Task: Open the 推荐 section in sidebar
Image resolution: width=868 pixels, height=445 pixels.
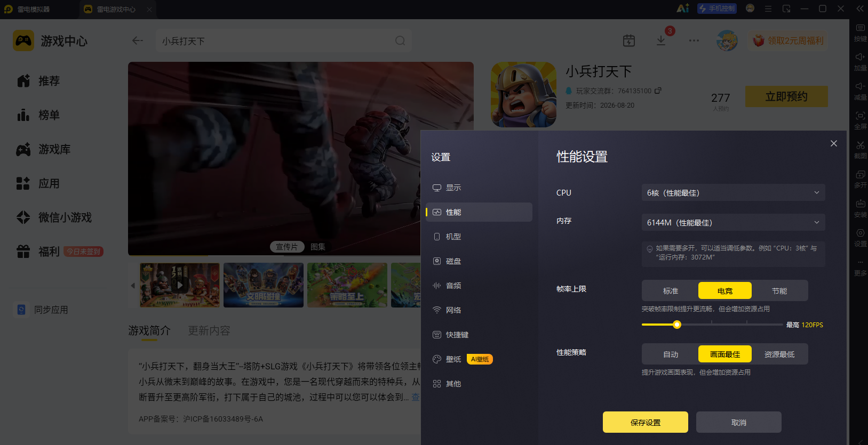Action: [38, 81]
